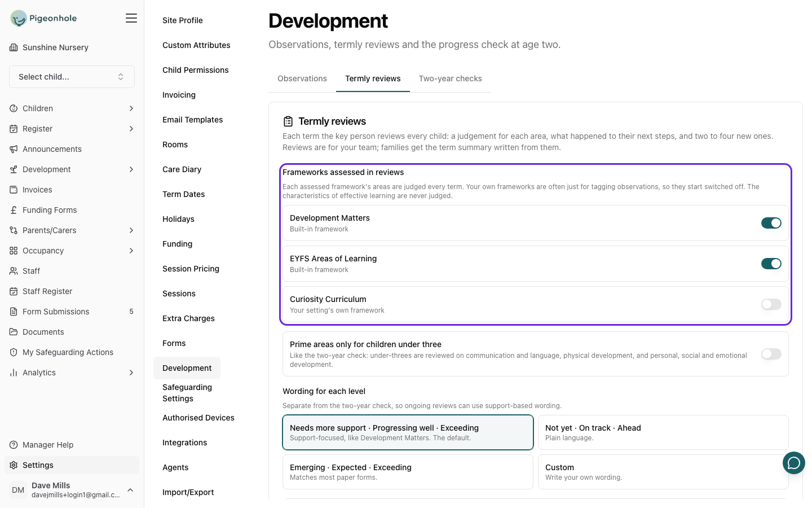The width and height of the screenshot is (812, 508).
Task: Expand the Parents/Carers chevron
Action: pos(131,230)
